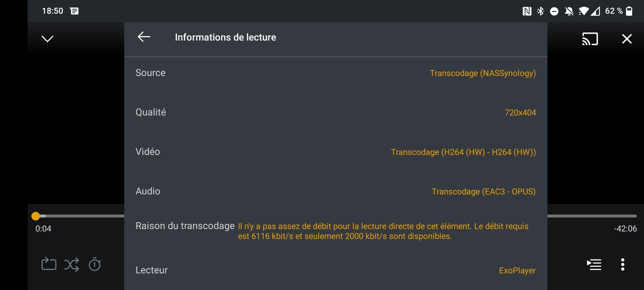Go back from Informations de lecture
644x290 pixels.
point(144,37)
